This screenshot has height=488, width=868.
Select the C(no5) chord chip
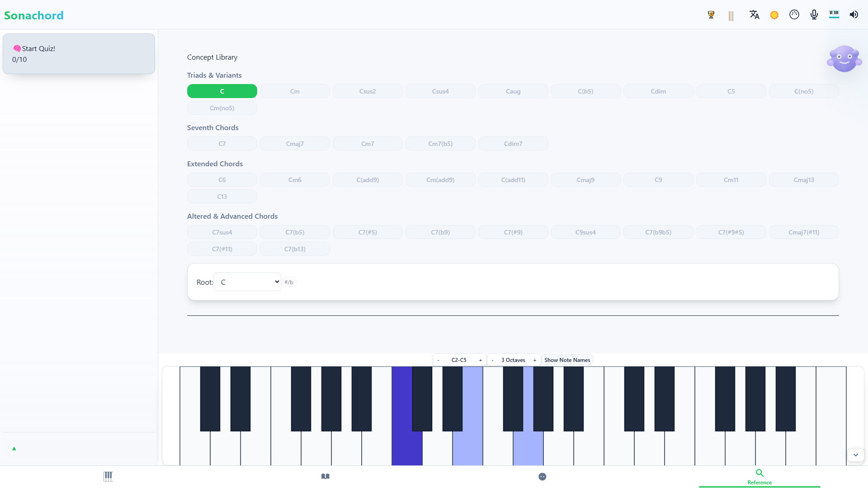click(804, 91)
